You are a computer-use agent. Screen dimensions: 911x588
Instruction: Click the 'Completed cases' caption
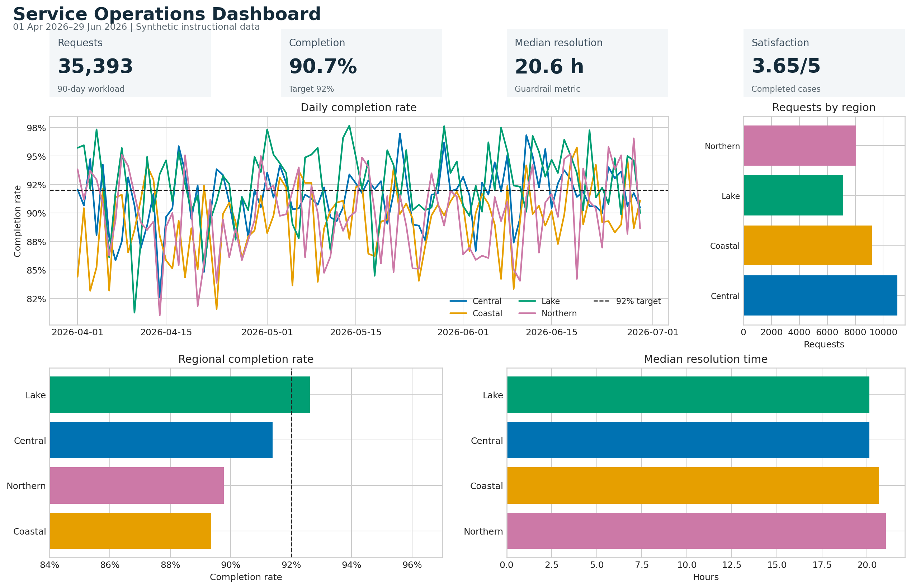point(785,89)
